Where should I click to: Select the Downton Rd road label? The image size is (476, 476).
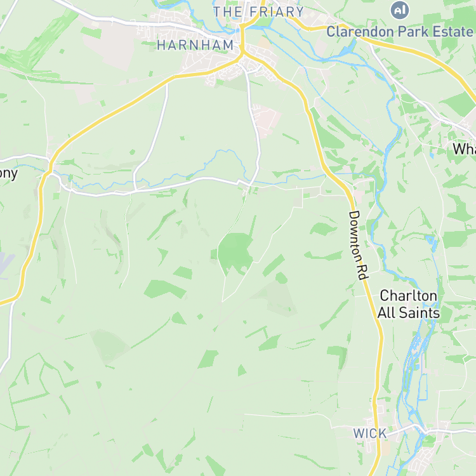pos(358,245)
